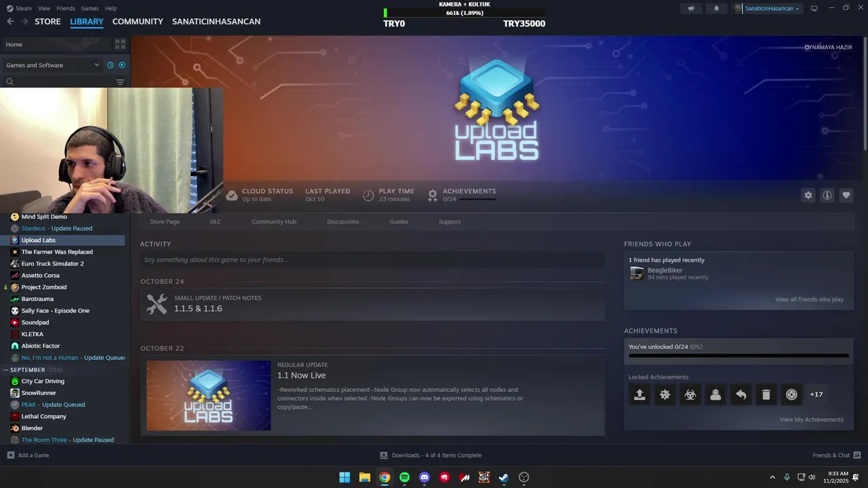The image size is (868, 488).
Task: Add Upload Labs to favorites heart icon
Action: (846, 195)
